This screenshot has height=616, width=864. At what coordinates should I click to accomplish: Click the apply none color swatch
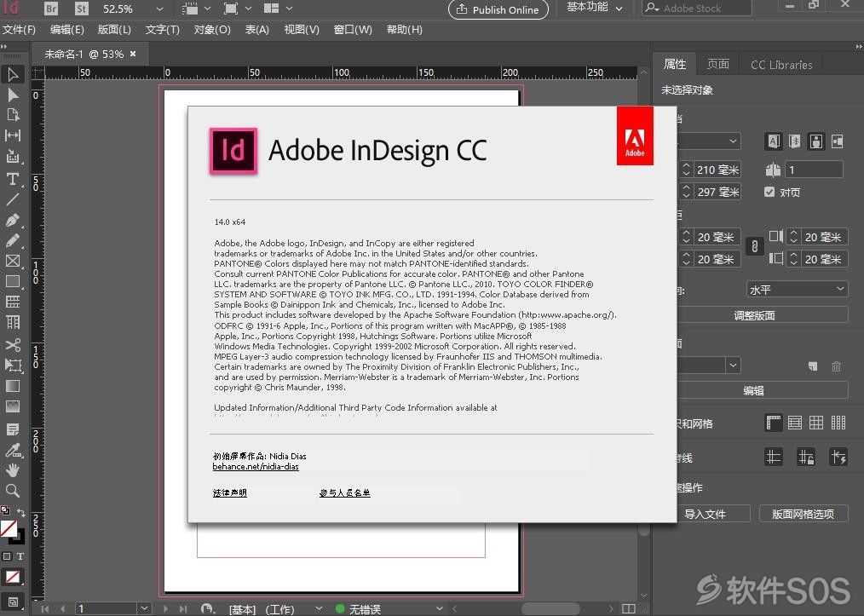[x=12, y=578]
